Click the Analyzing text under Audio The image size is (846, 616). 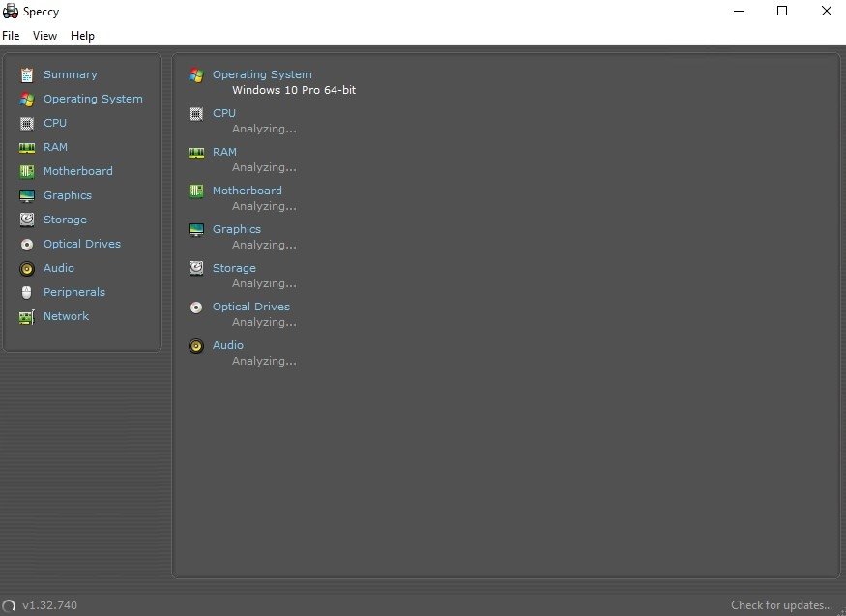point(264,361)
